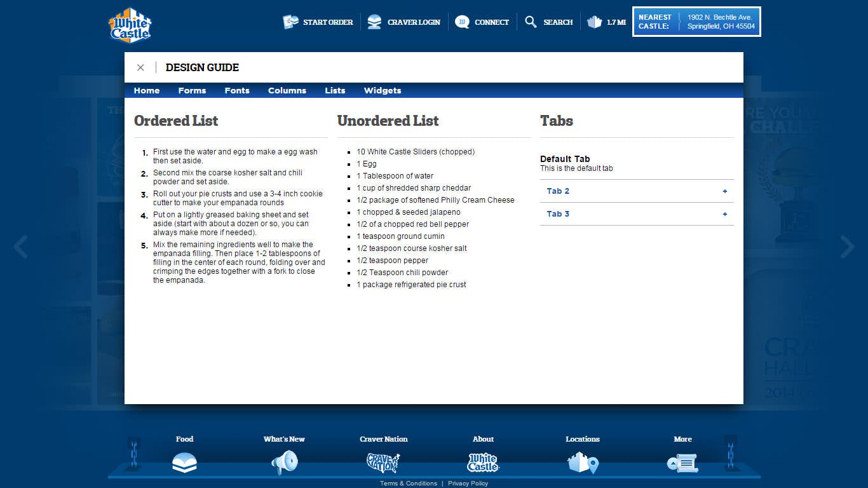This screenshot has width=868, height=488.
Task: Open the Connect chat bubble
Action: coord(463,22)
